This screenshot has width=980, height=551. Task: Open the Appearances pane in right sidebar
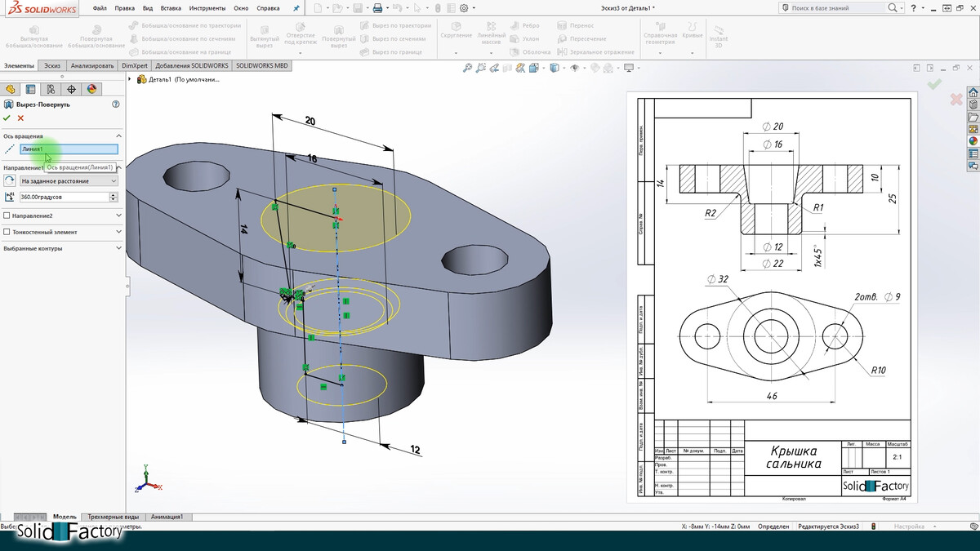(973, 140)
